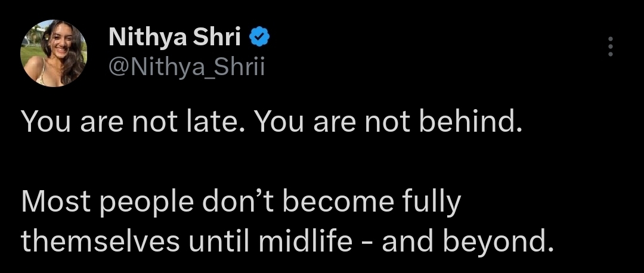644x273 pixels.
Task: Click the word "until" in the tweet
Action: point(219,242)
